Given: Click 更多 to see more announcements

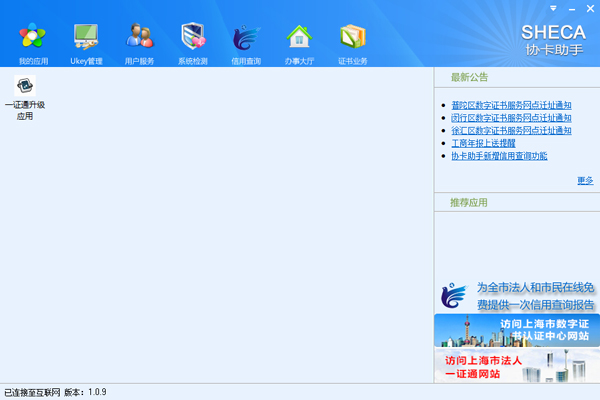Looking at the screenshot, I should (585, 180).
